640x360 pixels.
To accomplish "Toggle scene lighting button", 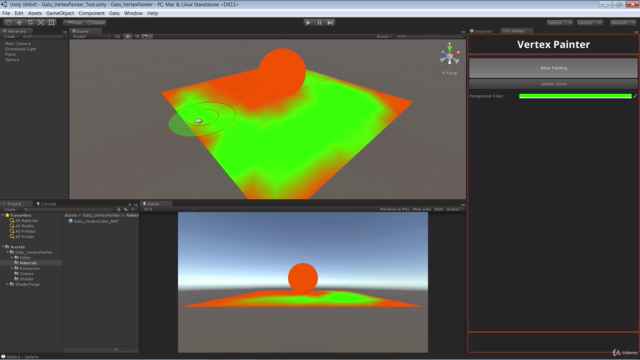I will click(128, 36).
